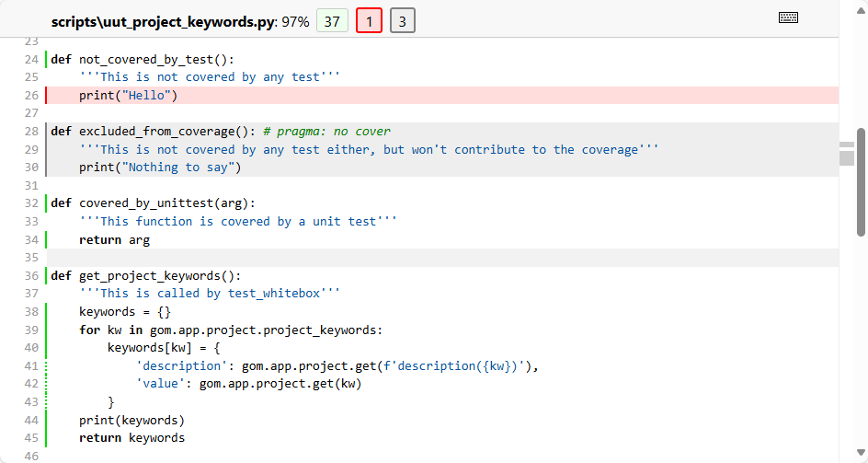Click the red highlighted print("Hello") line
This screenshot has height=463, width=868.
[x=128, y=96]
